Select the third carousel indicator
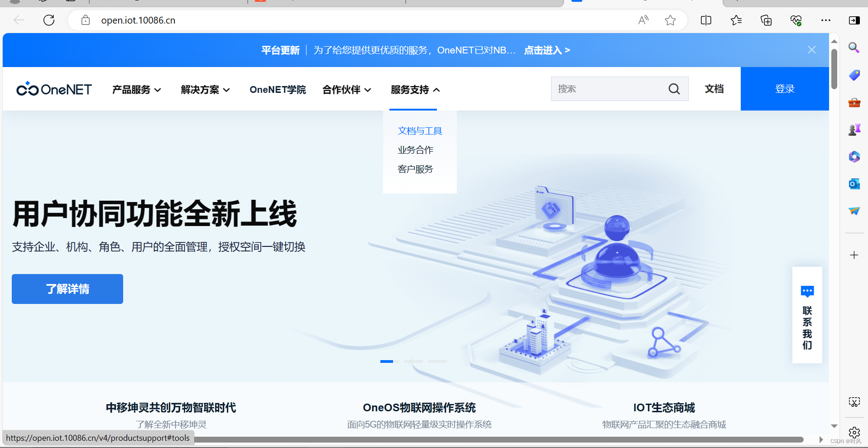Image resolution: width=868 pixels, height=448 pixels. pyautogui.click(x=437, y=361)
